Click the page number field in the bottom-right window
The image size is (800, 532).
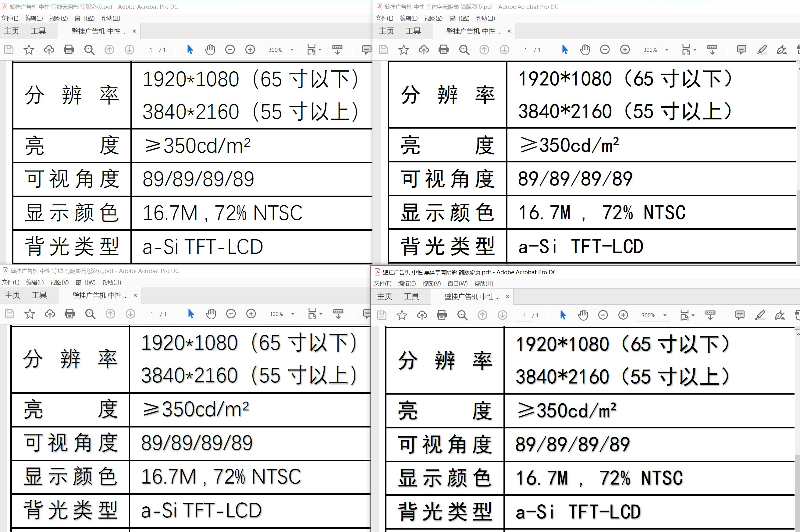pyautogui.click(x=524, y=316)
